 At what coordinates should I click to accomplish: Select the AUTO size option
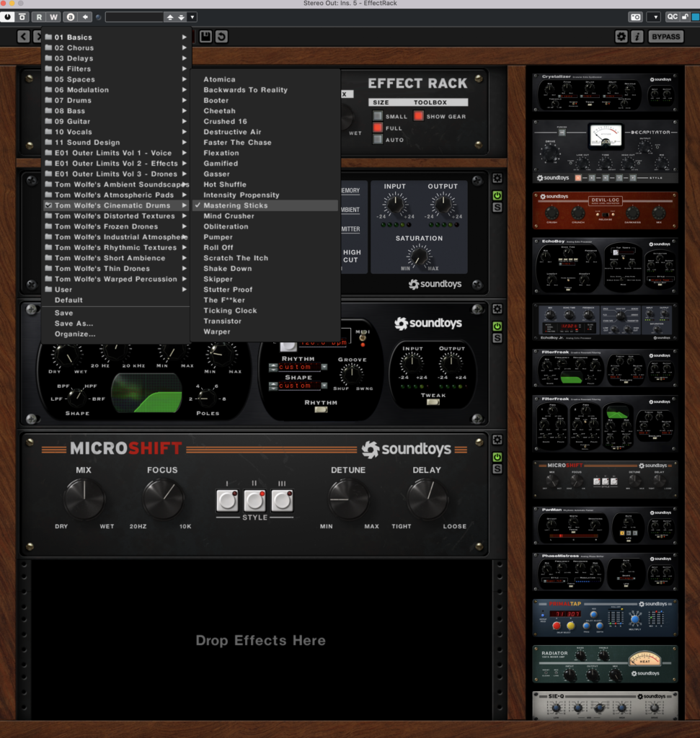(x=378, y=139)
